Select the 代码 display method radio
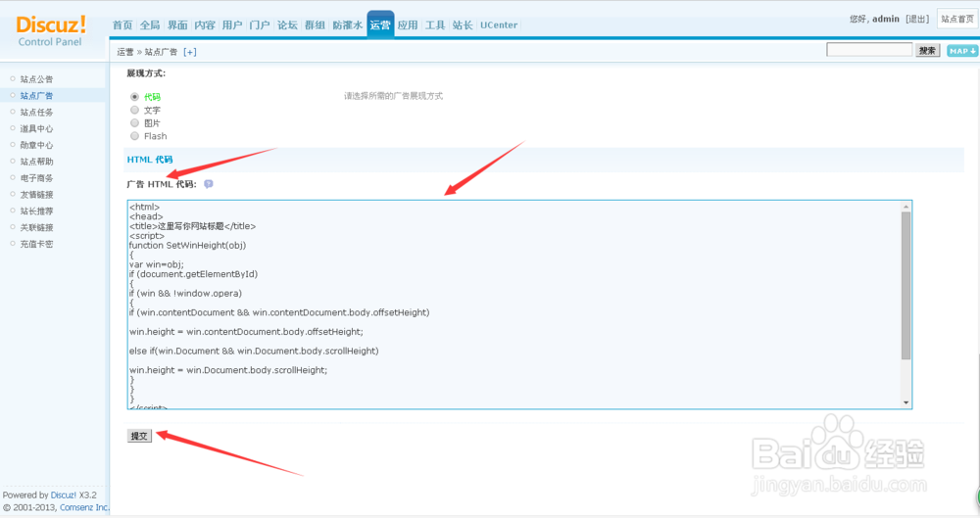 click(134, 97)
